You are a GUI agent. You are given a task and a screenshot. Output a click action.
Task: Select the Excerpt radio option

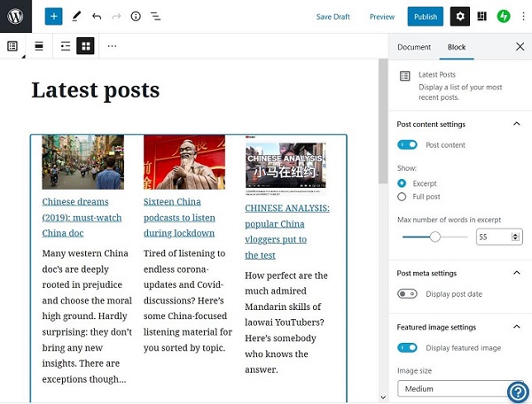click(x=402, y=183)
